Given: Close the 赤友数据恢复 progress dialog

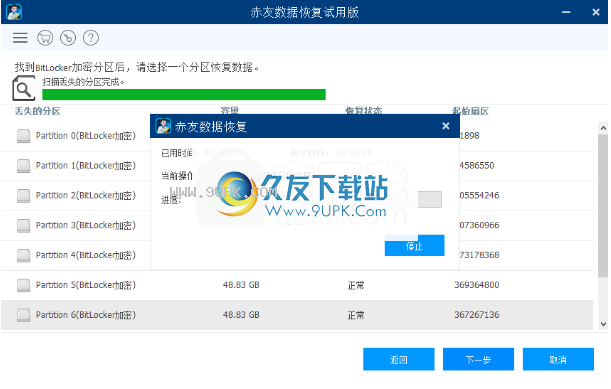Looking at the screenshot, I should 446,126.
